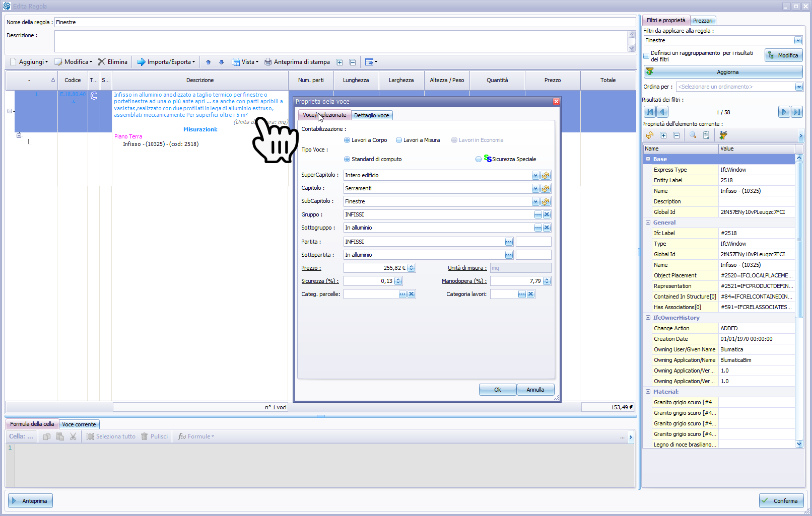This screenshot has height=516, width=812.
Task: Increase Prezzo value with stepper
Action: pyautogui.click(x=412, y=266)
